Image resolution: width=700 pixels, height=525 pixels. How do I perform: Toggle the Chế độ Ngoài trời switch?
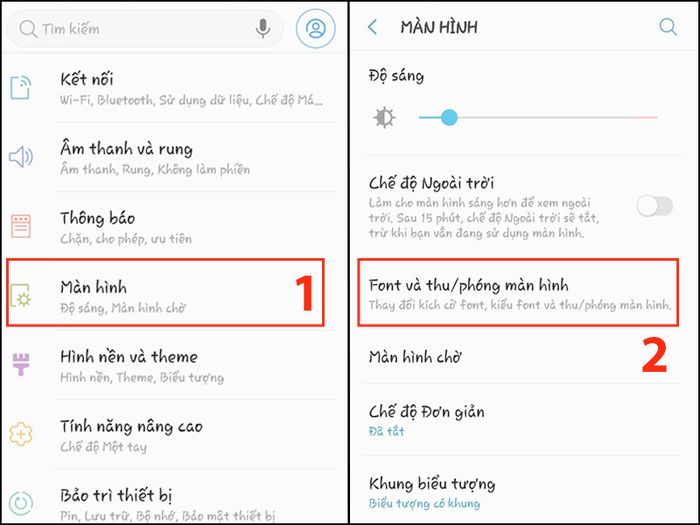[654, 206]
